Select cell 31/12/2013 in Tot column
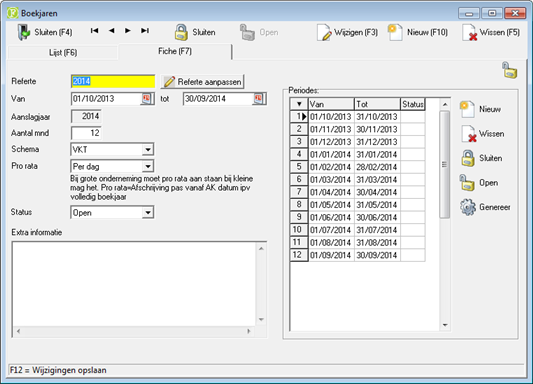 [377, 142]
